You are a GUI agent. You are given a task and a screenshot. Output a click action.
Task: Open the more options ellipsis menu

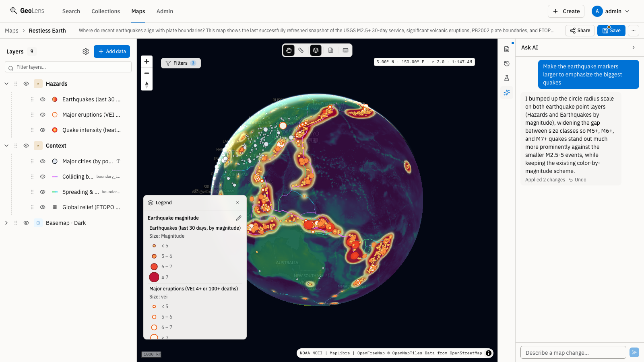pos(634,31)
